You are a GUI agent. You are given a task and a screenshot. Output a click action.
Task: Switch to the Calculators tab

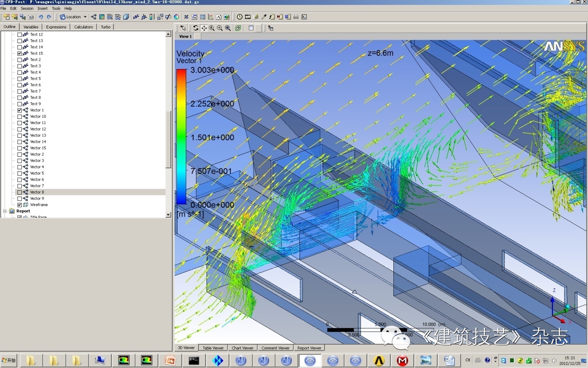point(83,27)
